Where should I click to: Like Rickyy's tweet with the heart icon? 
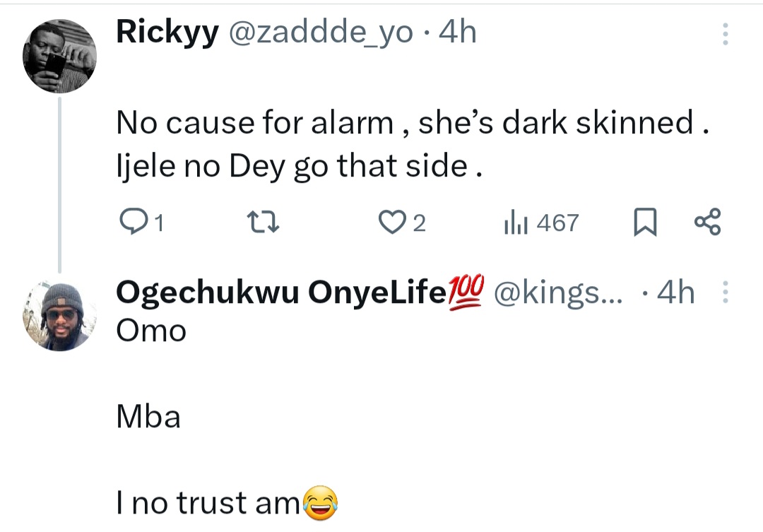click(x=390, y=224)
